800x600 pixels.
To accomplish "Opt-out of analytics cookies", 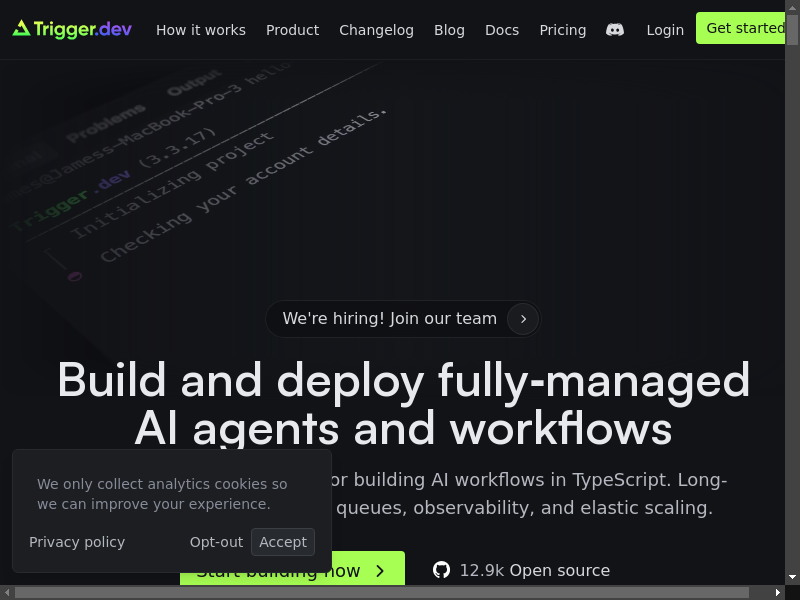I will point(216,542).
